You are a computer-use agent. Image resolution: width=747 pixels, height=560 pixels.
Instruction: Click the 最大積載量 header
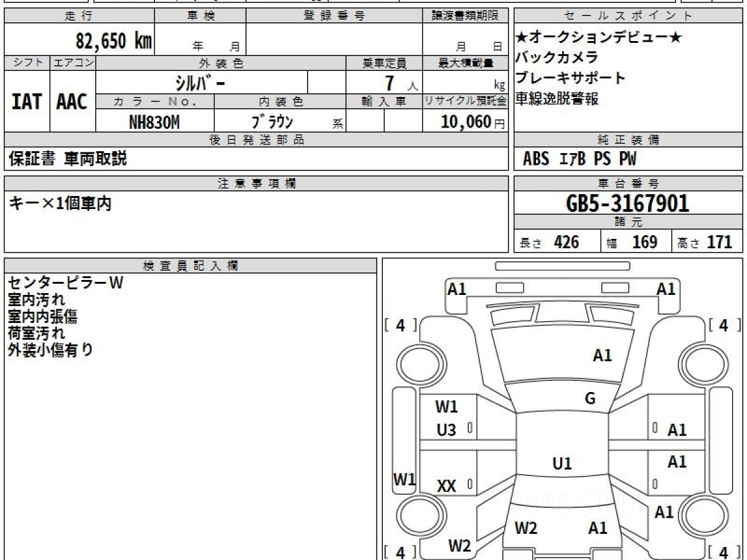coord(465,63)
